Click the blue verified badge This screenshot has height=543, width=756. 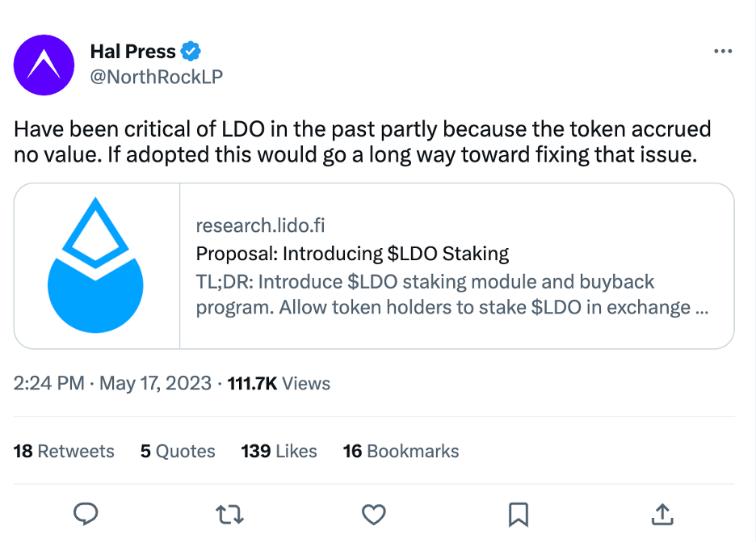[191, 52]
